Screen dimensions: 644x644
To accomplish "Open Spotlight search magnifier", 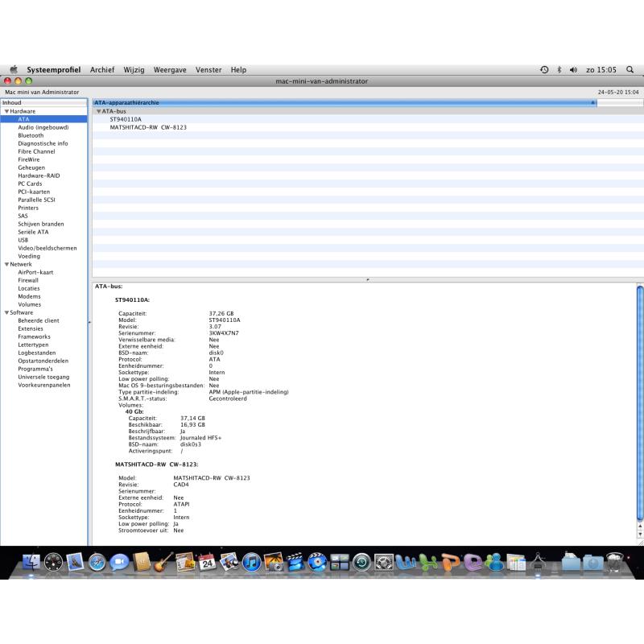I will tap(630, 70).
